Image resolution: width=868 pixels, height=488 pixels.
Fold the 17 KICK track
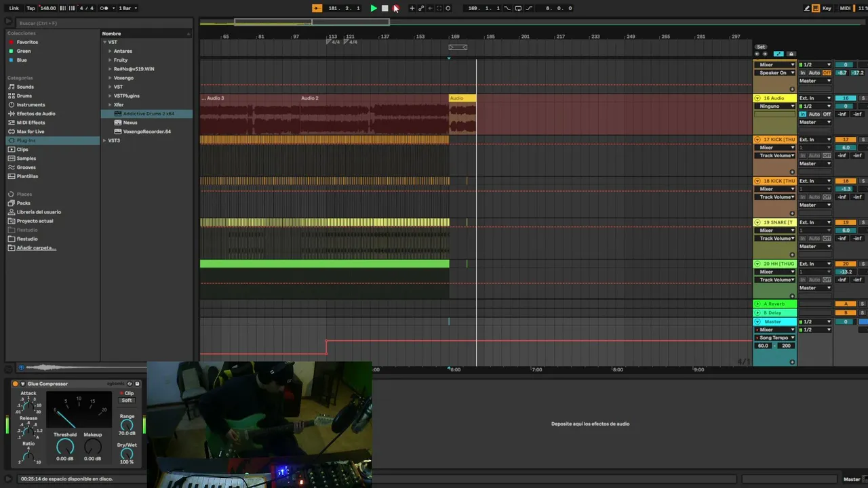pyautogui.click(x=757, y=140)
